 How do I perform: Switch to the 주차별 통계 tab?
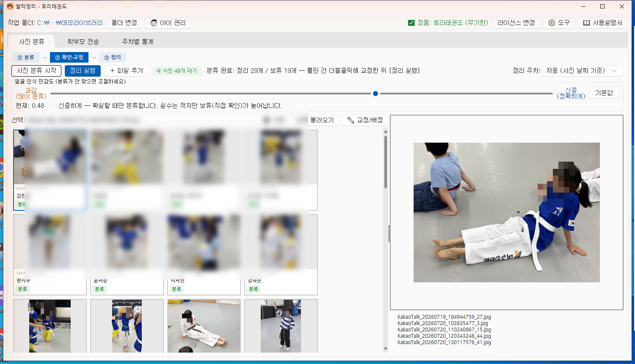(138, 41)
